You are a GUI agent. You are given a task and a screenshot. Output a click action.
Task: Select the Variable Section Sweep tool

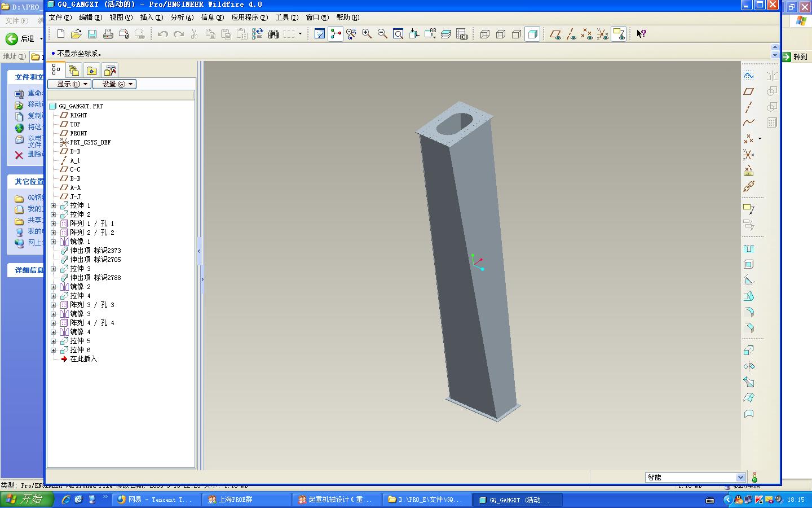[x=749, y=382]
